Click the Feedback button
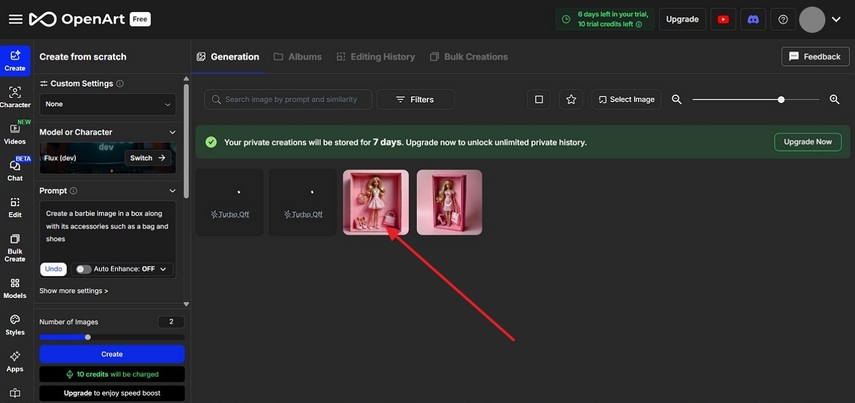Screen dimensions: 855x403 815,56
